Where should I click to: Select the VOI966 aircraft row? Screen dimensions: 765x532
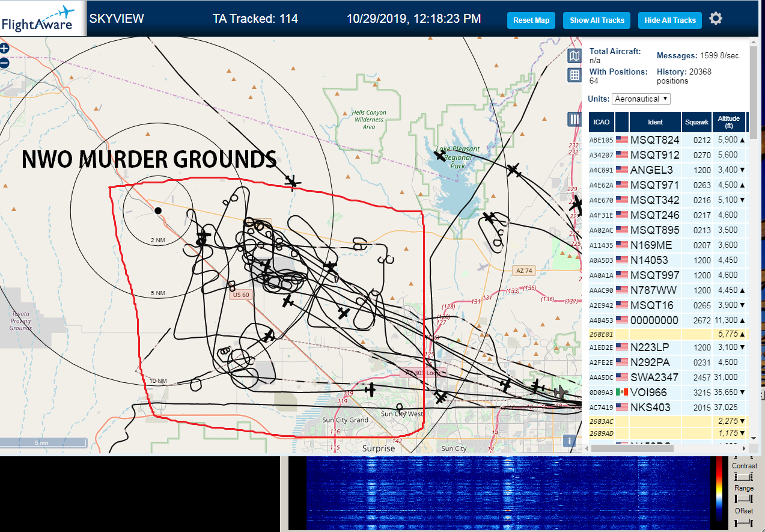point(668,393)
